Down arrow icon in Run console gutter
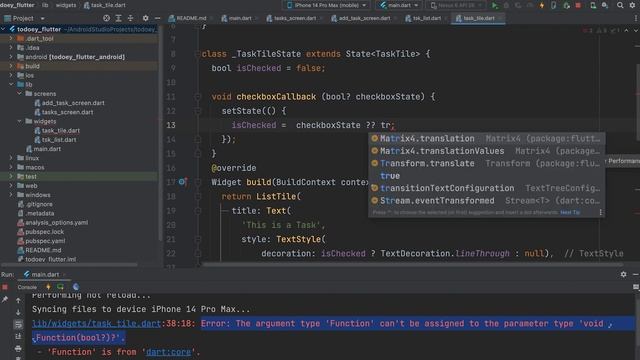Screen dimensions: 640x360 pyautogui.click(x=18, y=312)
